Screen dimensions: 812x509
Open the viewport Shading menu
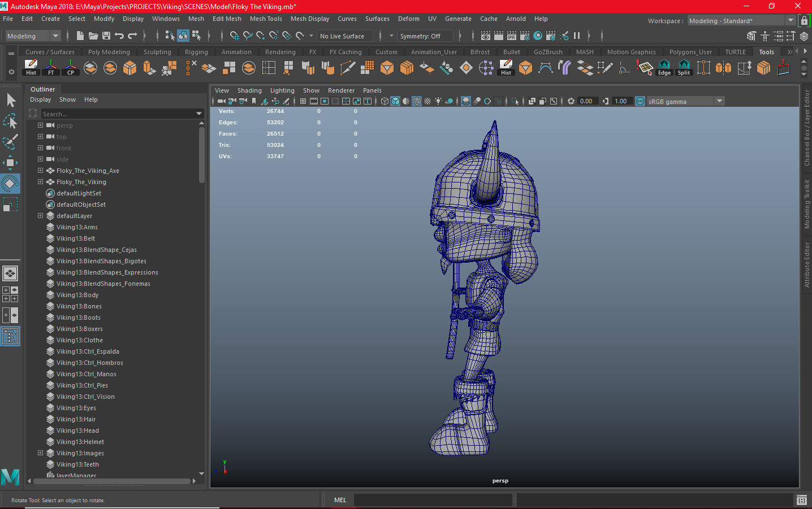[249, 90]
